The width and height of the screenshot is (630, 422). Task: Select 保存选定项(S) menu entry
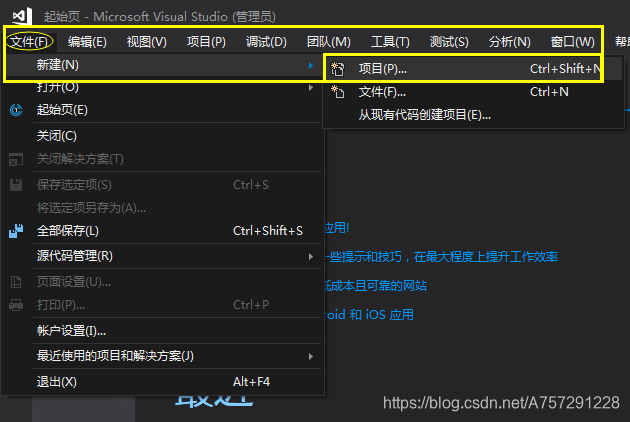162,185
